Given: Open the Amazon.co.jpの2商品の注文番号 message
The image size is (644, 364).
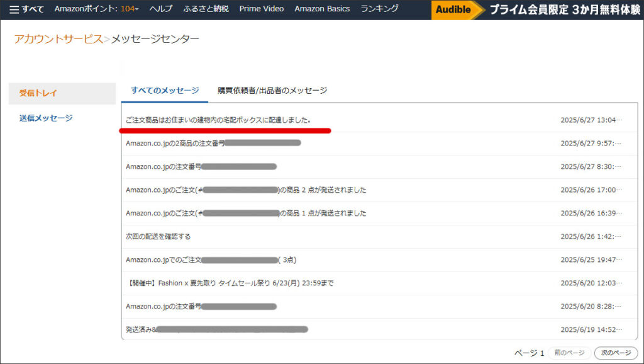Looking at the screenshot, I should [379, 143].
